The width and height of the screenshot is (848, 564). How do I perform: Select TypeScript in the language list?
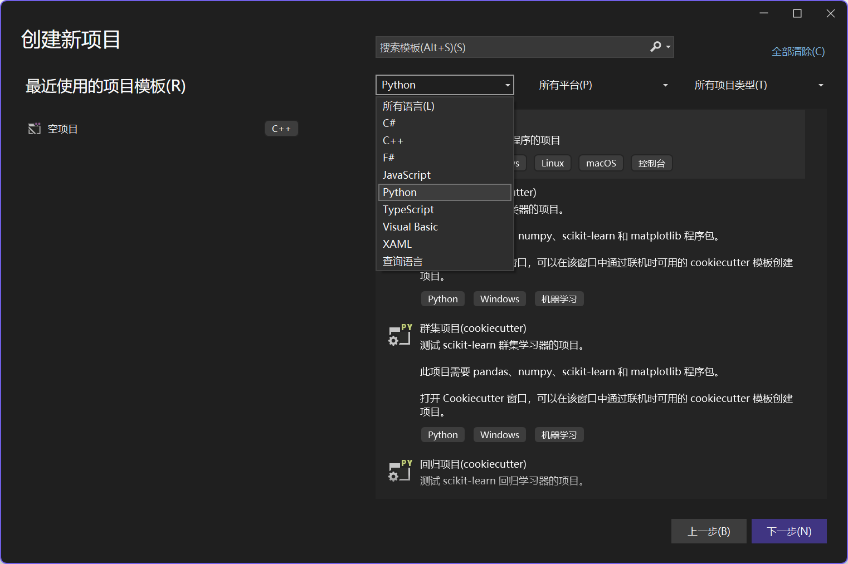(445, 210)
